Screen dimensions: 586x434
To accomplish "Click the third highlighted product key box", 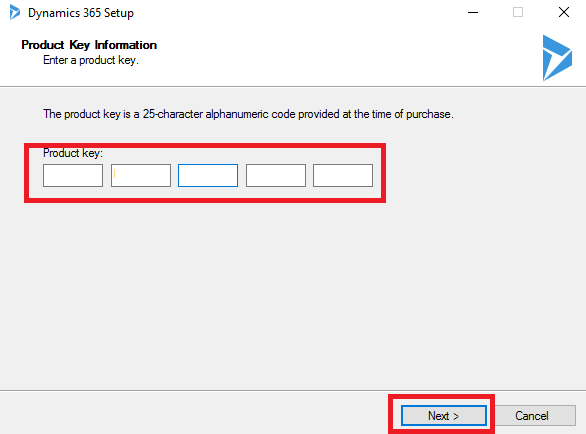I will click(x=208, y=175).
